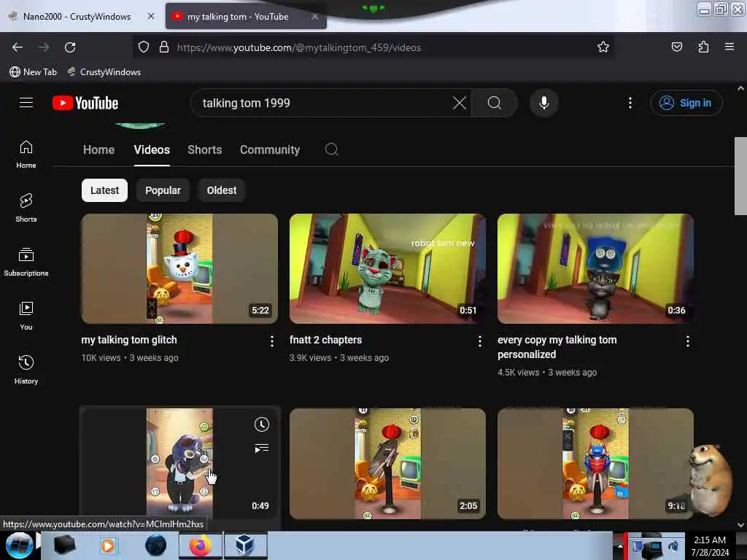The width and height of the screenshot is (747, 560).
Task: Play the 2:05 video thumbnail
Action: tap(387, 464)
